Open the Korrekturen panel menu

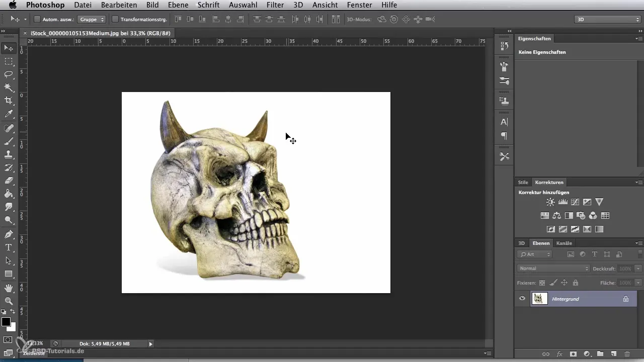(x=639, y=183)
